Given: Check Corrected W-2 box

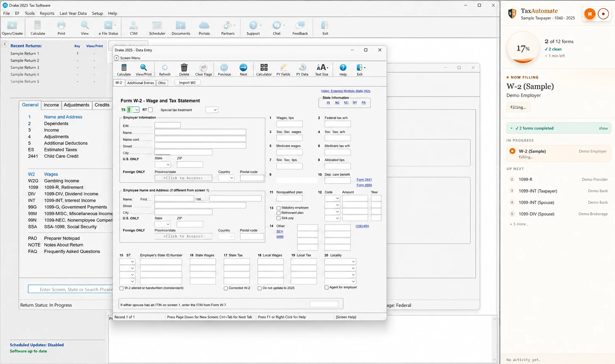Looking at the screenshot, I should pos(226,288).
